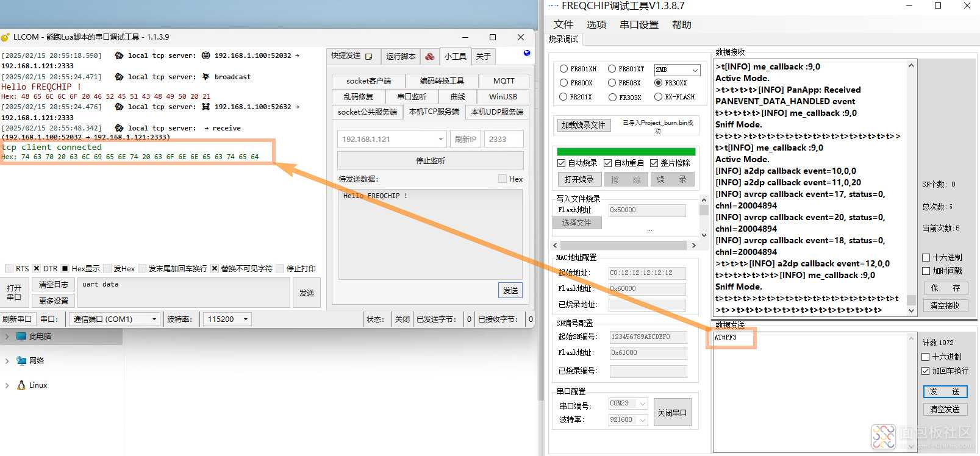
Task: Click the 清空日志 button
Action: point(54,284)
